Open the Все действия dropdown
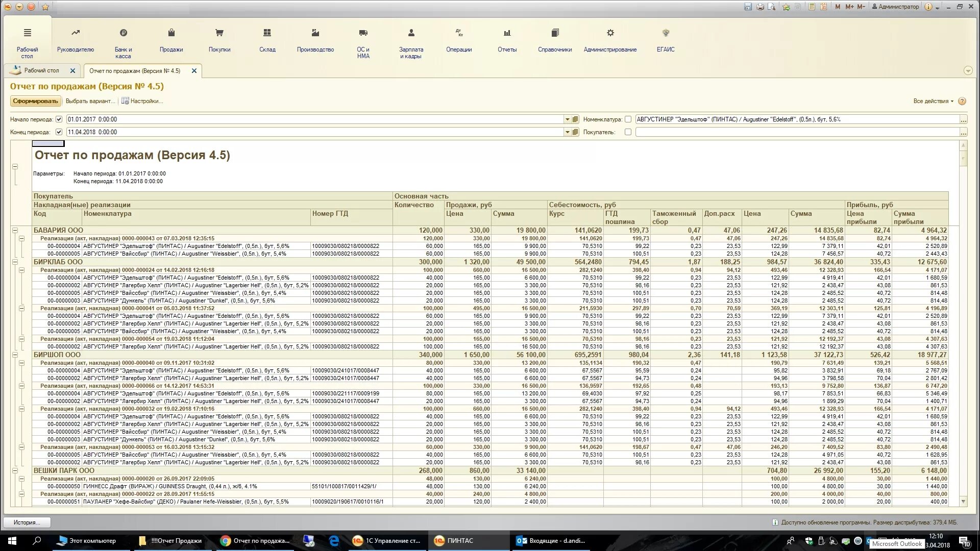The height and width of the screenshot is (551, 980). click(933, 101)
